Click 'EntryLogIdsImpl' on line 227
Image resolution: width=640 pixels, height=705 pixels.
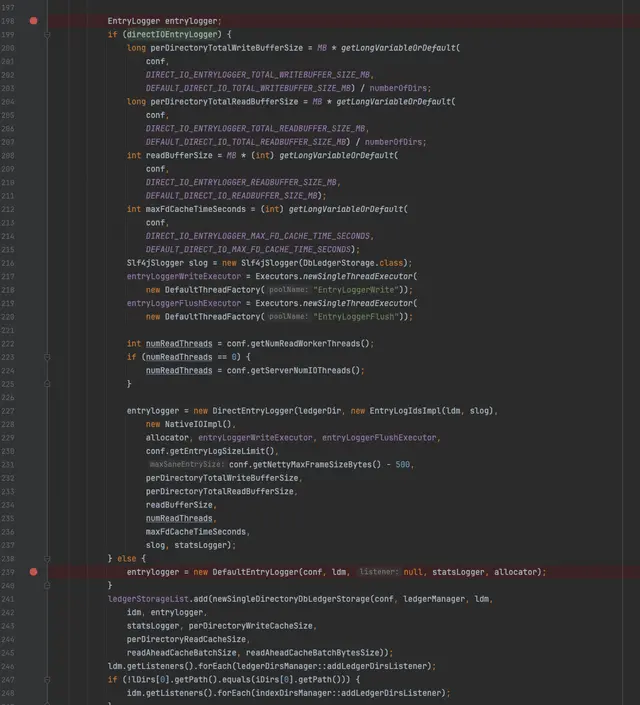click(405, 411)
